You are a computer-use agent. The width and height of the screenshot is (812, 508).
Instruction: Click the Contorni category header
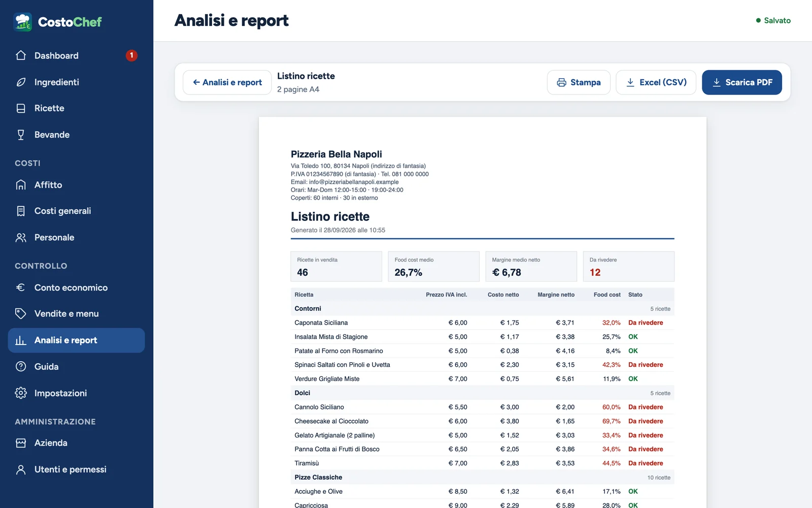coord(483,308)
